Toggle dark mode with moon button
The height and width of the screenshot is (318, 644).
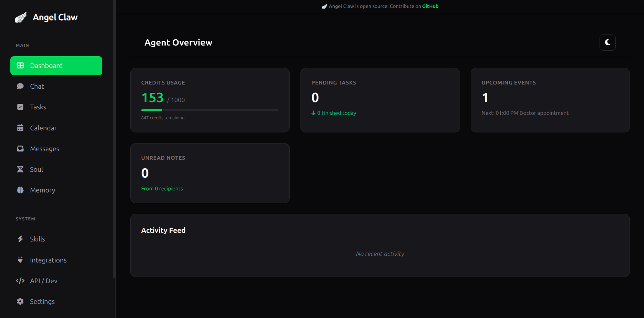point(607,42)
